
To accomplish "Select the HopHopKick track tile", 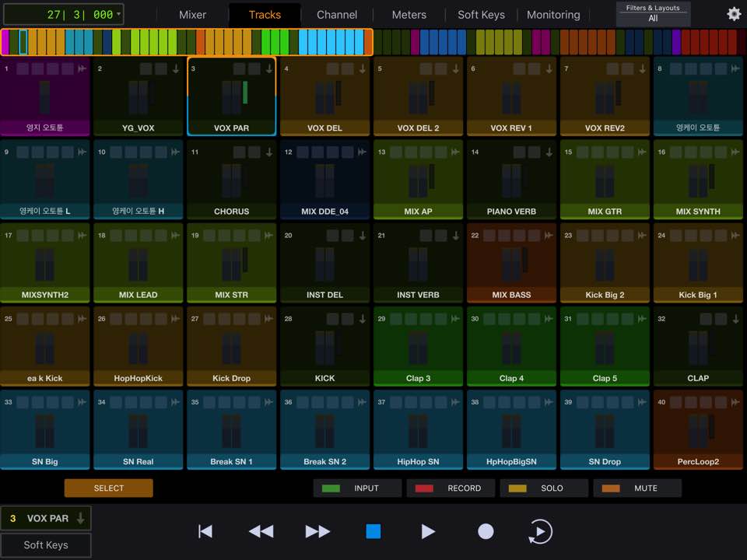I will coord(138,347).
